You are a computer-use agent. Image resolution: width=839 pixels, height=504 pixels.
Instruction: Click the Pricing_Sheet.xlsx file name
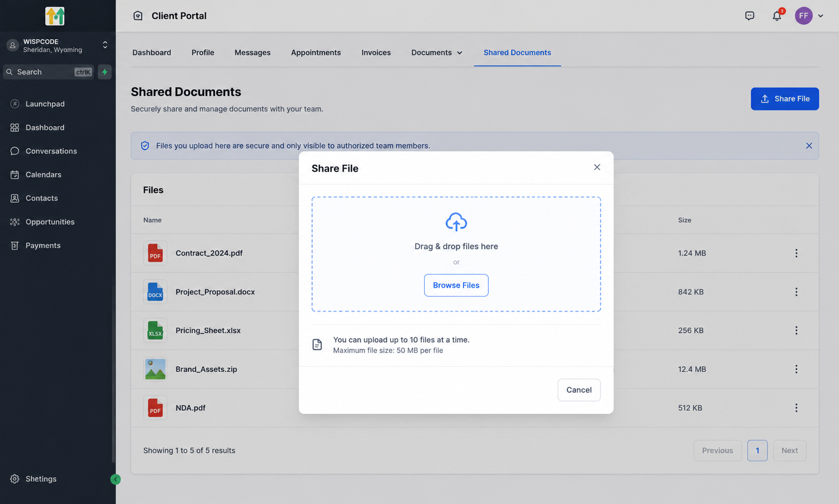[208, 330]
